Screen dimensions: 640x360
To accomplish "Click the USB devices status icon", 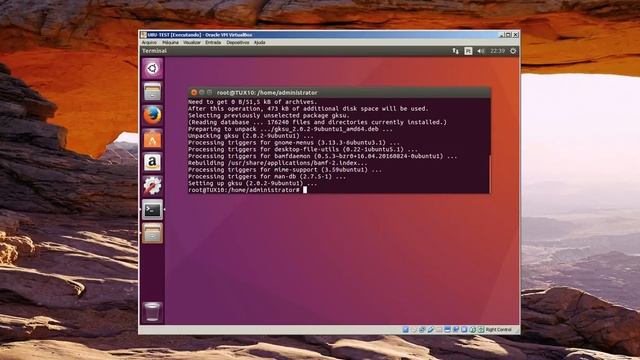I will pyautogui.click(x=431, y=329).
